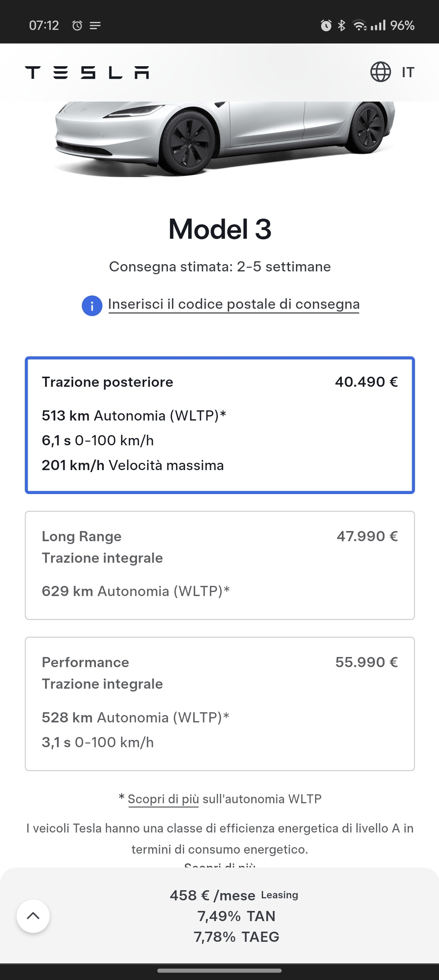Open 'Inserisci il codice postale di consegna' link
The height and width of the screenshot is (980, 439).
(x=234, y=304)
